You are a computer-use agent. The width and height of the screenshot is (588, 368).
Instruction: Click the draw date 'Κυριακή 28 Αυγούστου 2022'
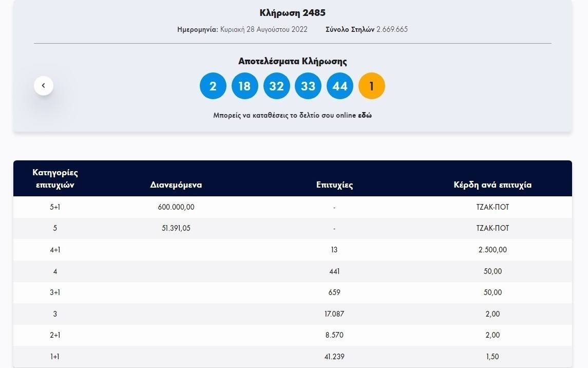point(263,29)
